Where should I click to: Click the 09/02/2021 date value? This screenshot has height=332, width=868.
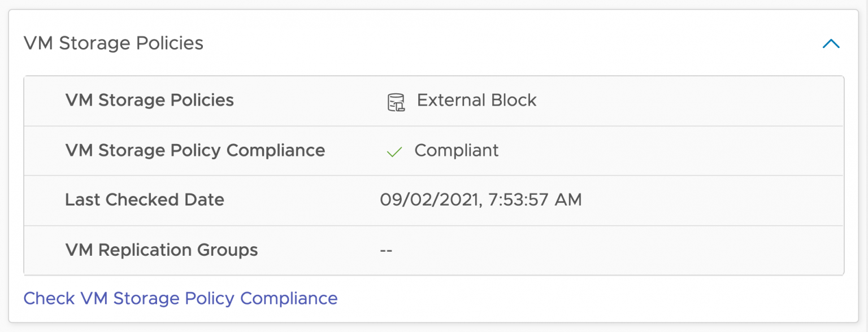click(x=428, y=200)
